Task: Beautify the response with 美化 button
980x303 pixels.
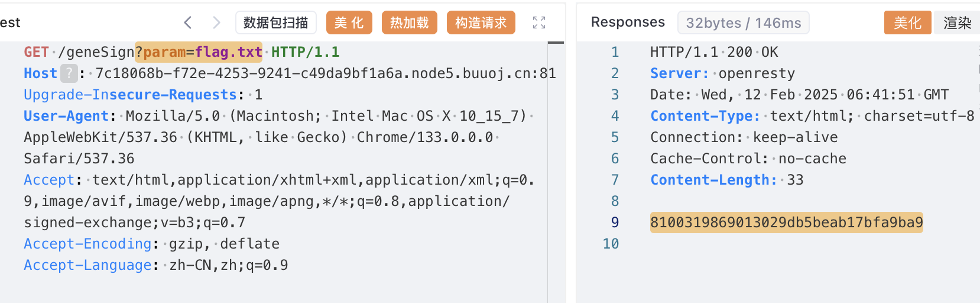Action: pyautogui.click(x=907, y=22)
